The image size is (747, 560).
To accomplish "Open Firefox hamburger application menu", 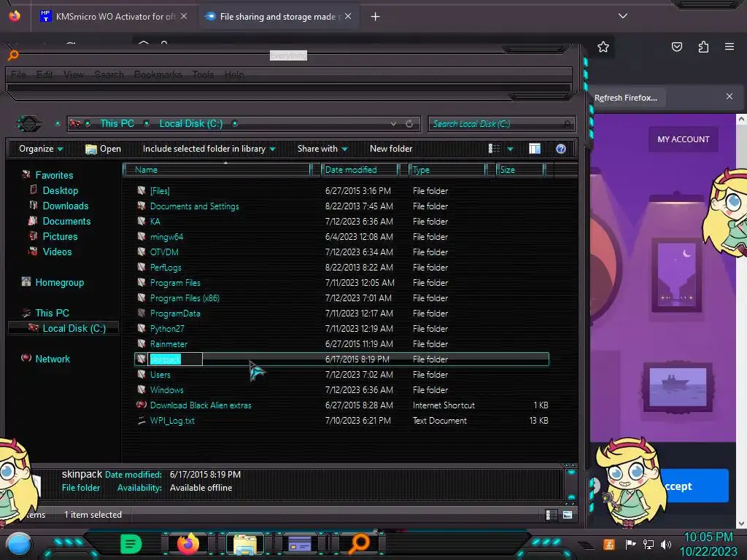I will (729, 47).
